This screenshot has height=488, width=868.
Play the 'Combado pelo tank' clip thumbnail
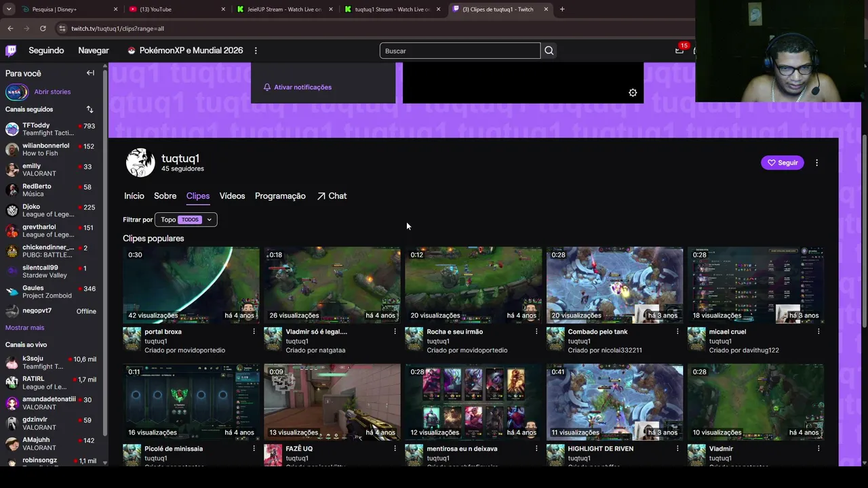615,285
